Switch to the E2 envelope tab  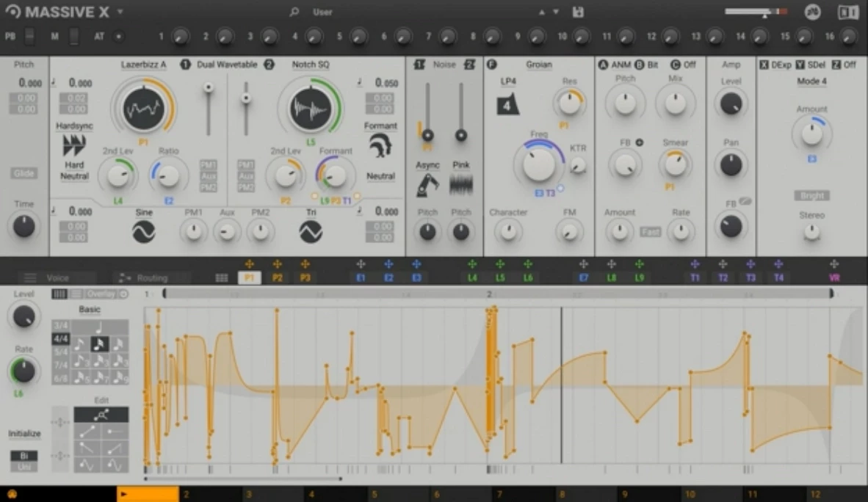[x=388, y=278]
